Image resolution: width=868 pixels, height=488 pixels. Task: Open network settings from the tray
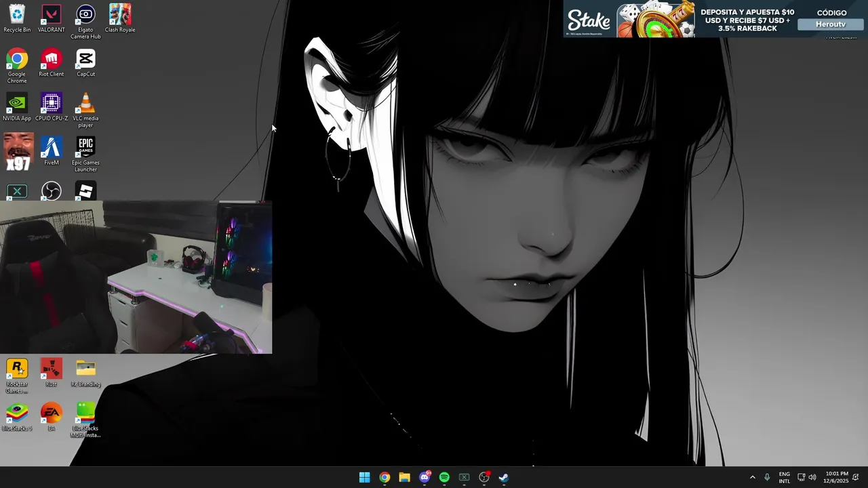tap(801, 477)
